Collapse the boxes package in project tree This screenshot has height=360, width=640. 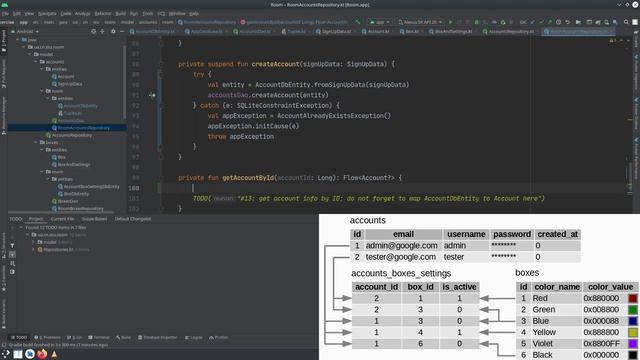[x=36, y=142]
